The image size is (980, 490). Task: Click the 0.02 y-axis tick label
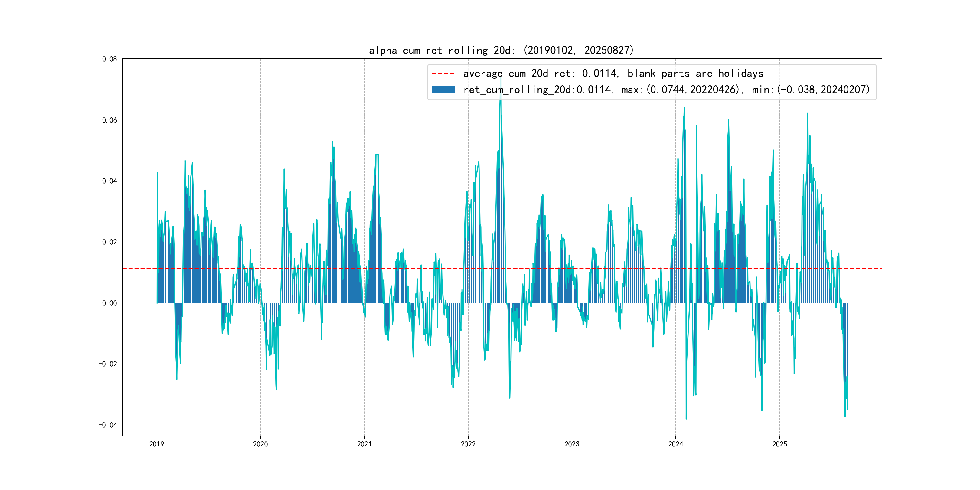click(109, 242)
